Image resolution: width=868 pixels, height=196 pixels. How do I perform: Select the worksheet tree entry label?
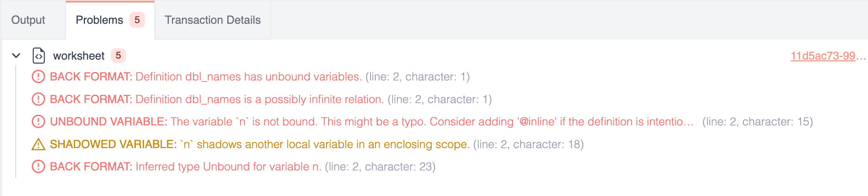pyautogui.click(x=79, y=56)
